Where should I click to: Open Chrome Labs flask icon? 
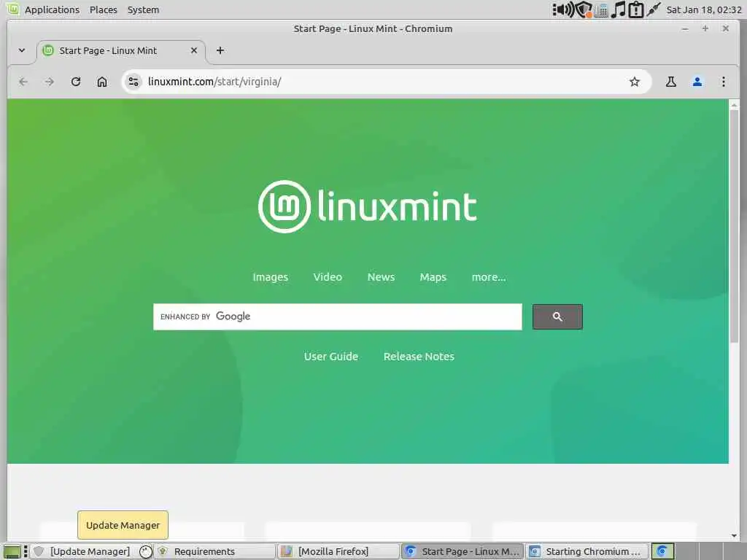click(x=671, y=82)
